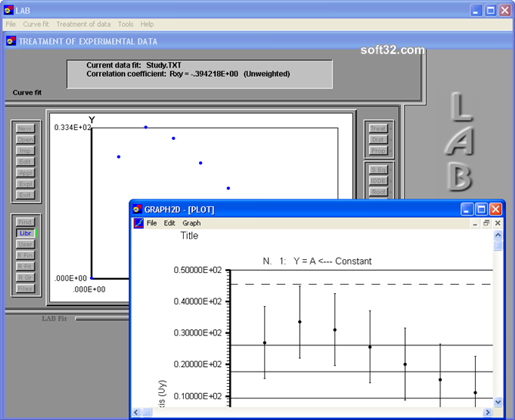Click the GRAPH2D title bar app icon
The height and width of the screenshot is (420, 515).
click(x=137, y=209)
